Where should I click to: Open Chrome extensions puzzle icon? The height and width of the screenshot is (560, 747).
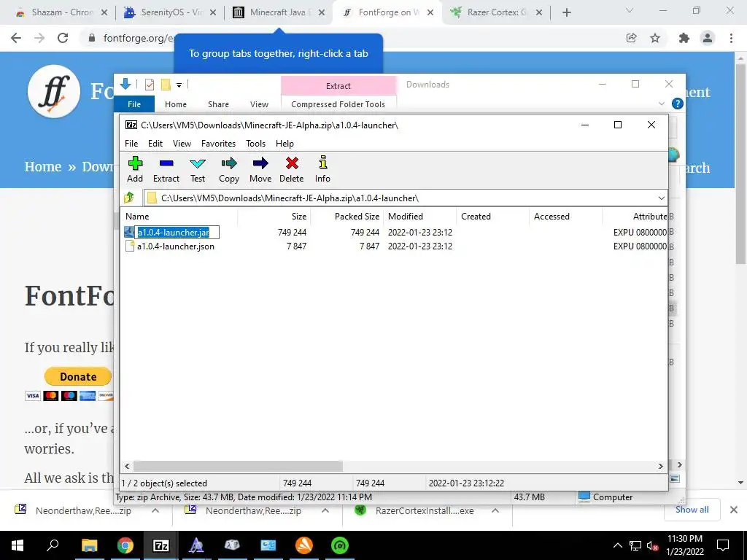coord(684,38)
